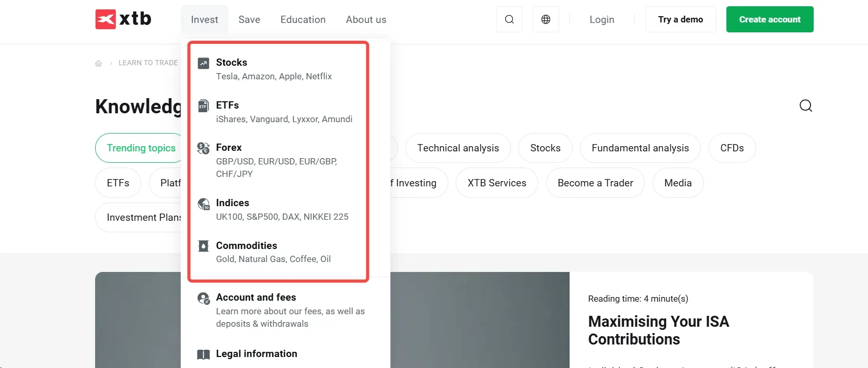Select the CFDs topic pill
This screenshot has width=868, height=368.
coord(732,148)
